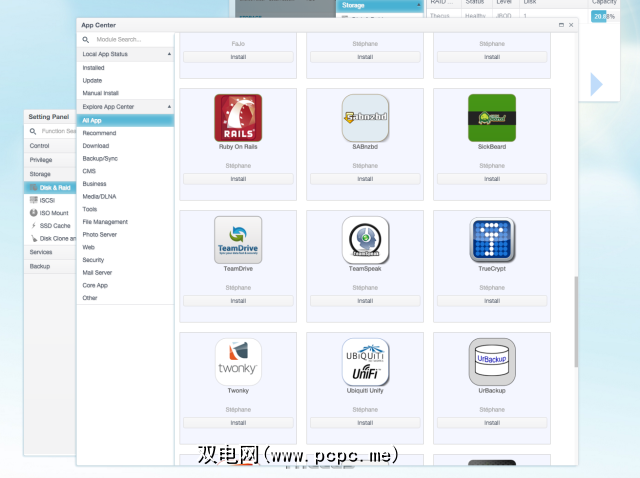The width and height of the screenshot is (640, 478).
Task: Click the Module Search input field
Action: pos(133,40)
